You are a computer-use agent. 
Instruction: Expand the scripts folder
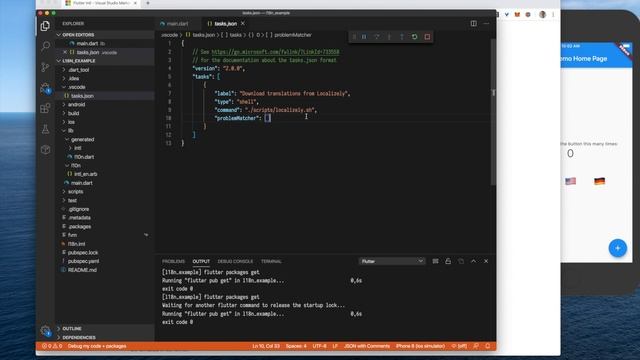point(76,191)
